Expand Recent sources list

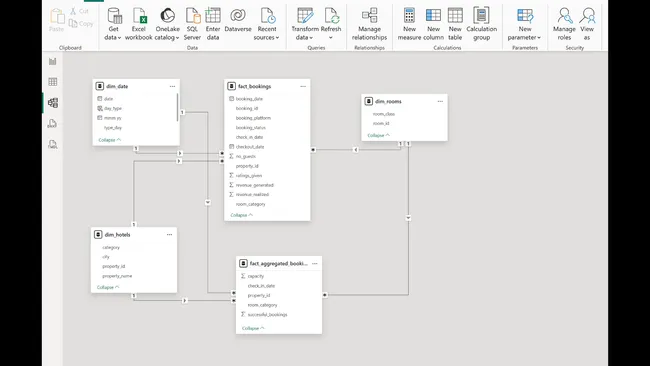point(267,24)
